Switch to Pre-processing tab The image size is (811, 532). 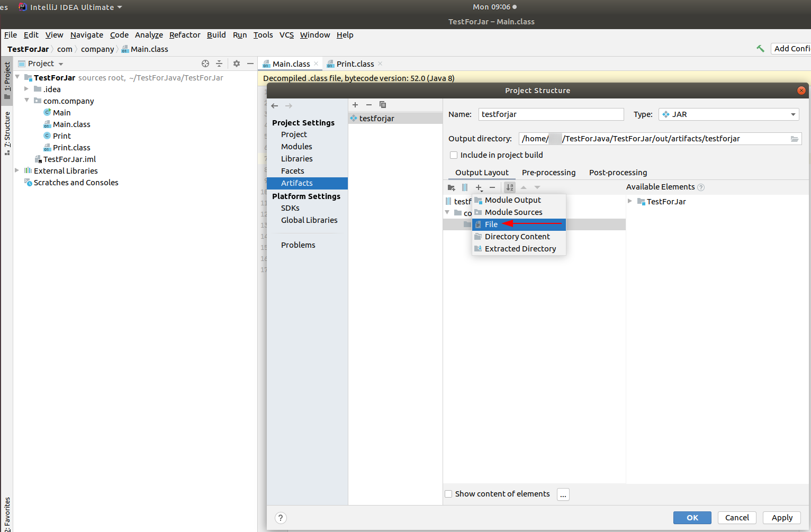pos(548,173)
